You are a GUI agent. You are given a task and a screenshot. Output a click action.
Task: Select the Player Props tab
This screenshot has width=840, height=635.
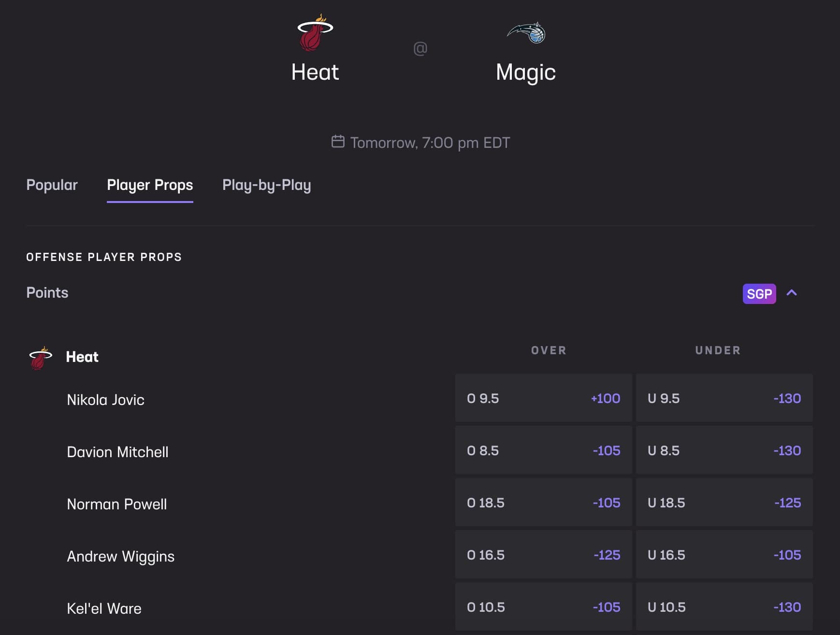[150, 185]
